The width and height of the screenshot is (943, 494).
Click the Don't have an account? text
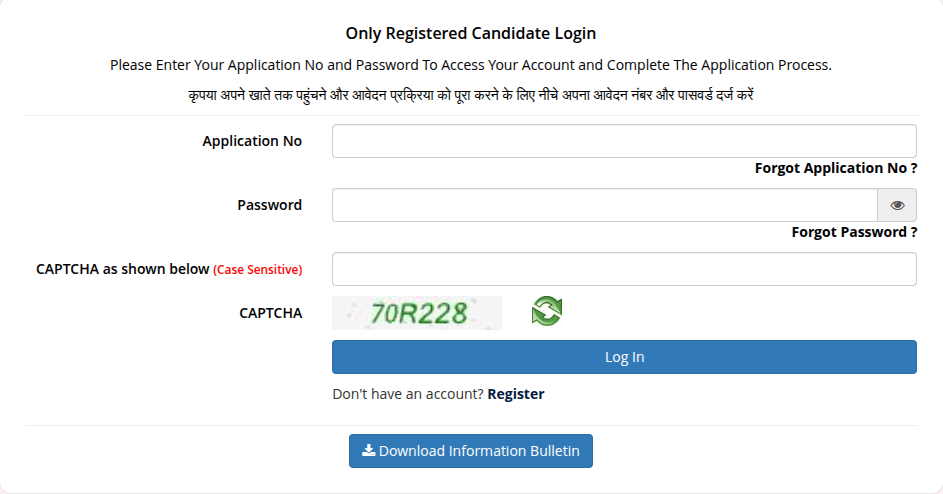[408, 394]
